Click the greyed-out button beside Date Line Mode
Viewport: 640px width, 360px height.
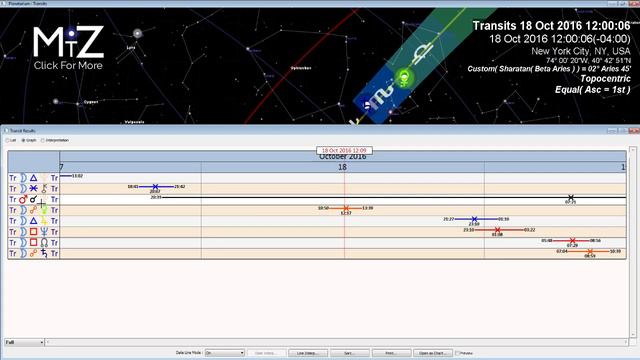(266, 353)
